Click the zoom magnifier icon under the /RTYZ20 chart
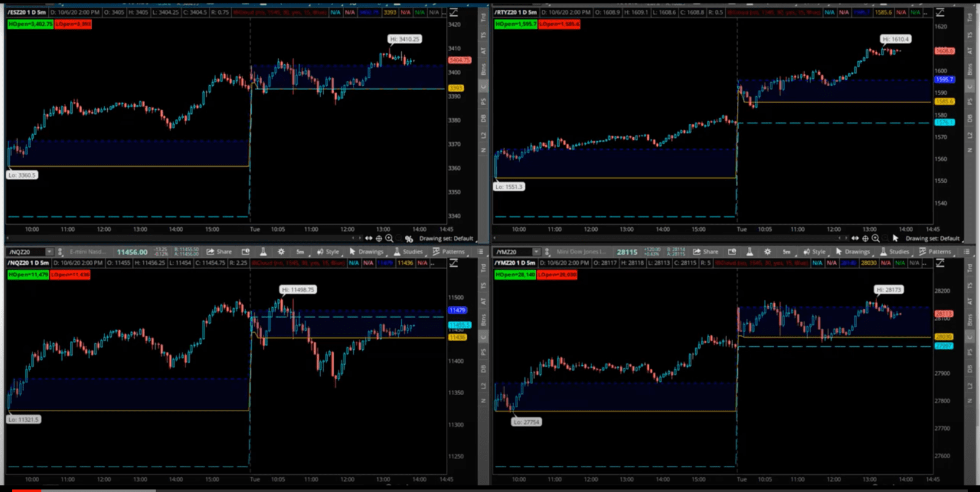The image size is (980, 492). pyautogui.click(x=875, y=238)
